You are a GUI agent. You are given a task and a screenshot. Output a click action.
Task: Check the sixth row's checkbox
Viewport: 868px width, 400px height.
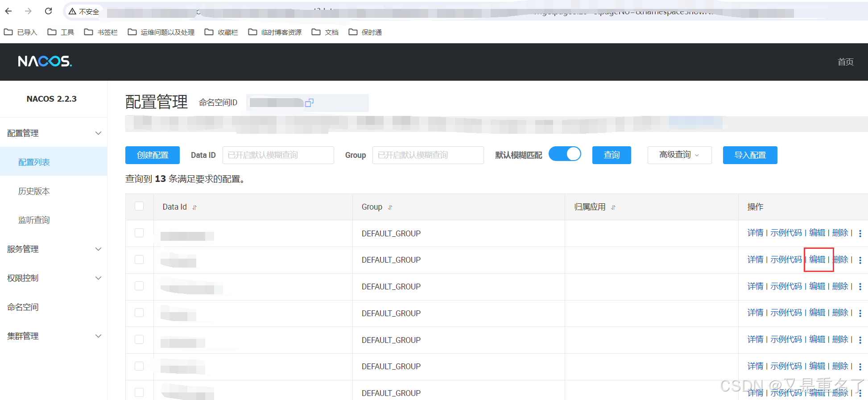click(139, 366)
